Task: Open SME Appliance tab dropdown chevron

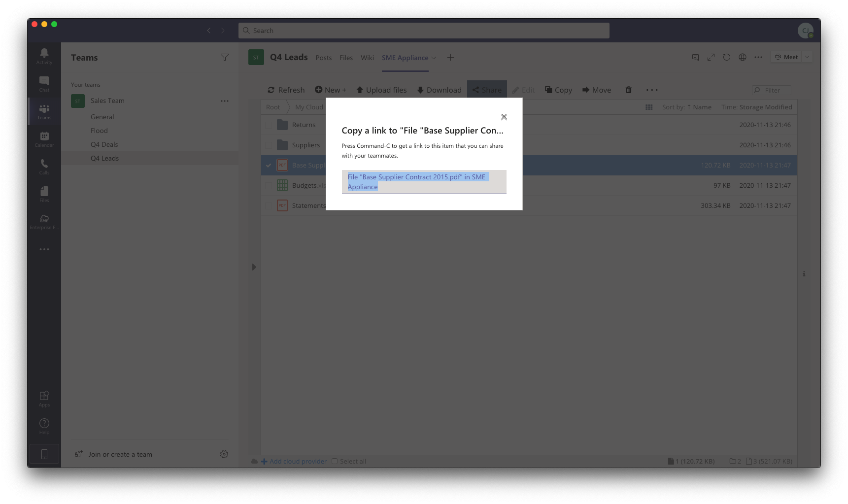Action: 434,58
